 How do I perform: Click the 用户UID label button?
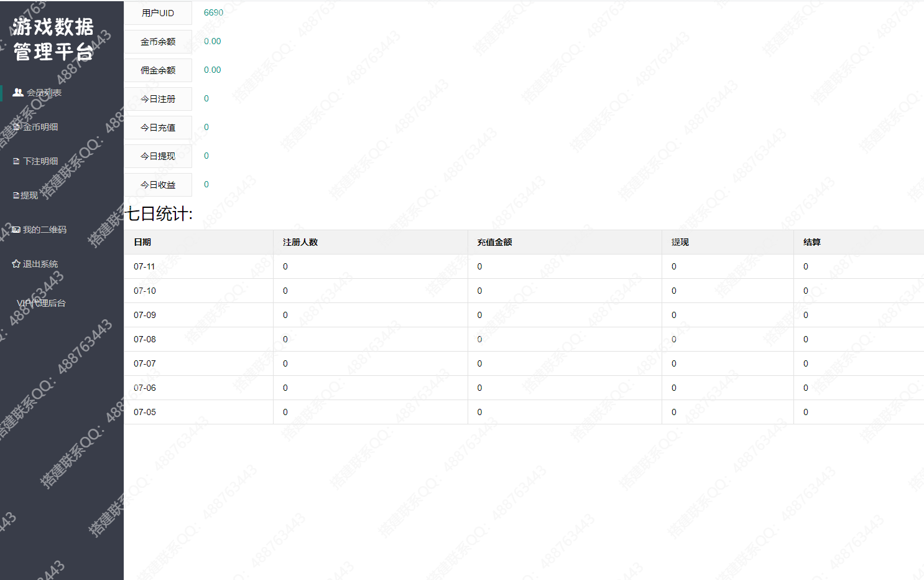coord(158,13)
